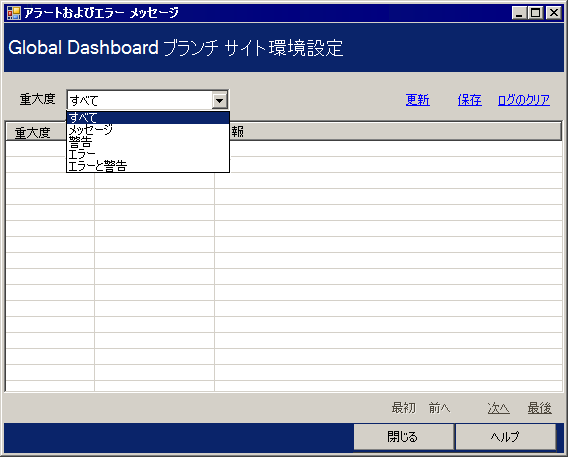This screenshot has width=568, height=457.
Task: Choose エラーと警告 from the dropdown
Action: (x=148, y=165)
